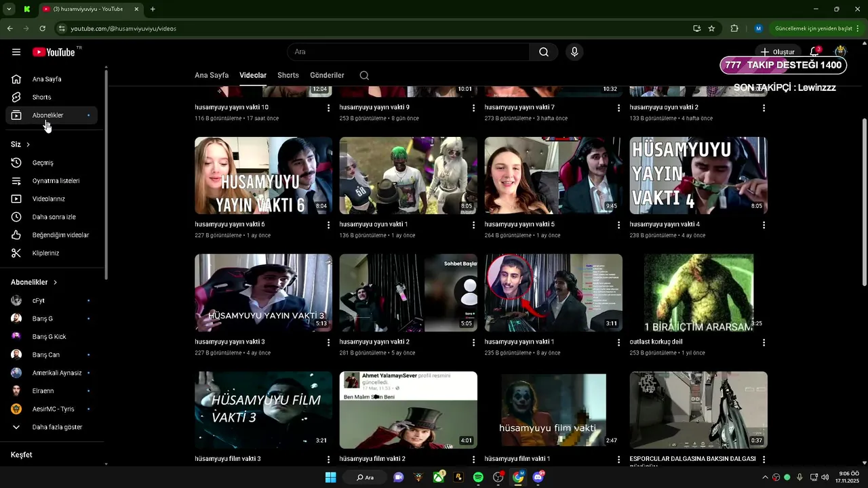868x488 pixels.
Task: Open the taskbar clock and date
Action: click(x=848, y=477)
